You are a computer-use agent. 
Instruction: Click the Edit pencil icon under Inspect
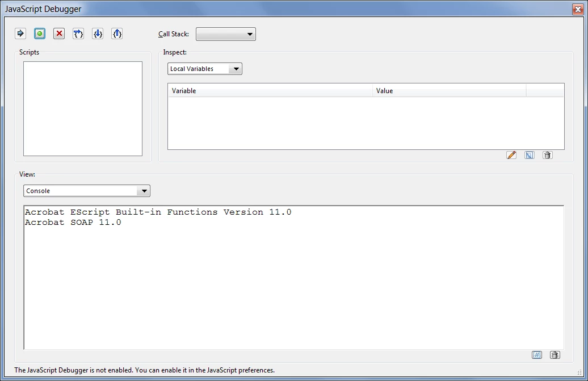pyautogui.click(x=511, y=155)
